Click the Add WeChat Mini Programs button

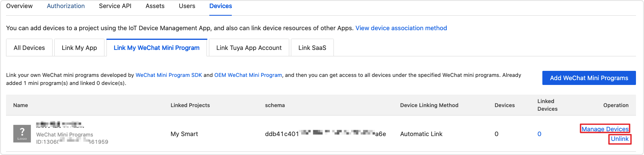(589, 78)
